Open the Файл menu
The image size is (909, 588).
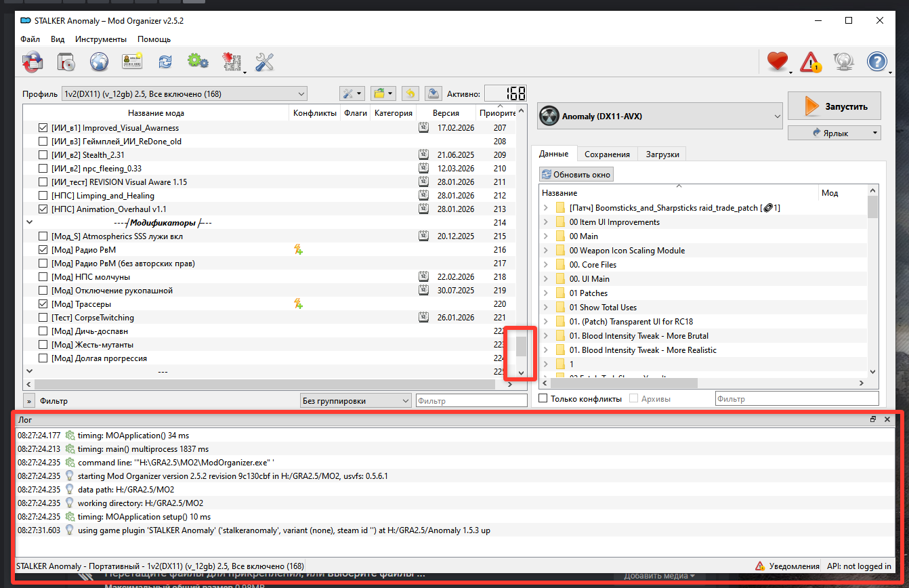[30, 39]
